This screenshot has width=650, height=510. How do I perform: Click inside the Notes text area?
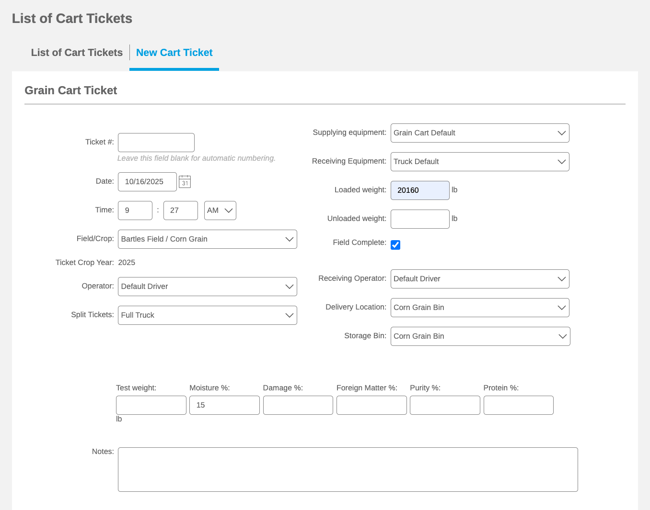[x=347, y=469]
